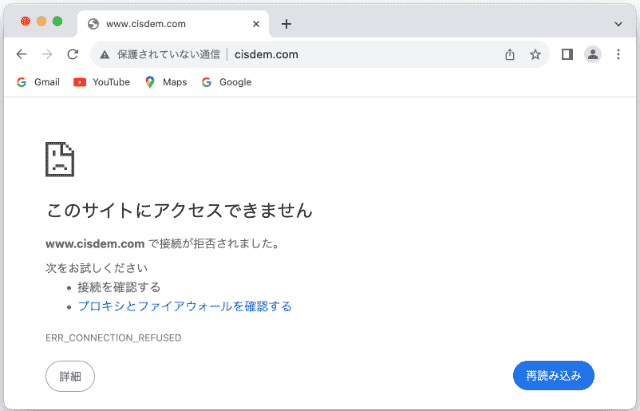Image resolution: width=640 pixels, height=411 pixels.
Task: Click the not-secure warning icon
Action: click(104, 55)
